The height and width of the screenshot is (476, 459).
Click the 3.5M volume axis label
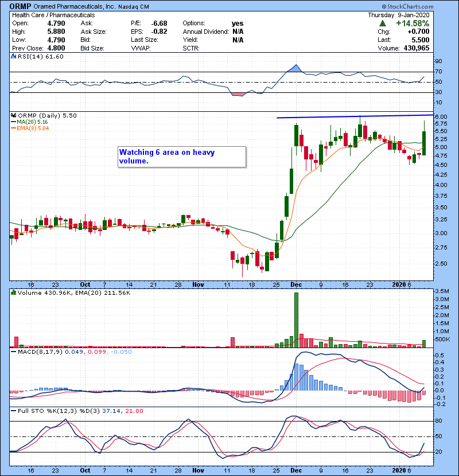click(x=442, y=291)
